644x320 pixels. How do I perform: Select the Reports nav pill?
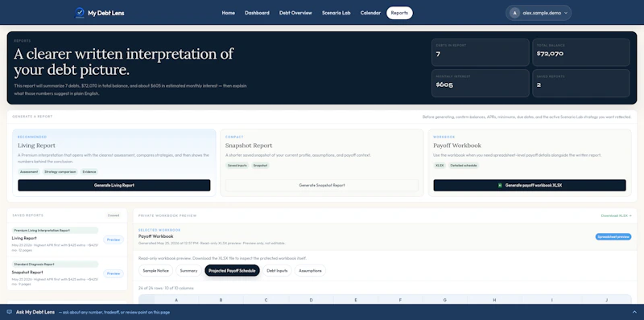(399, 13)
